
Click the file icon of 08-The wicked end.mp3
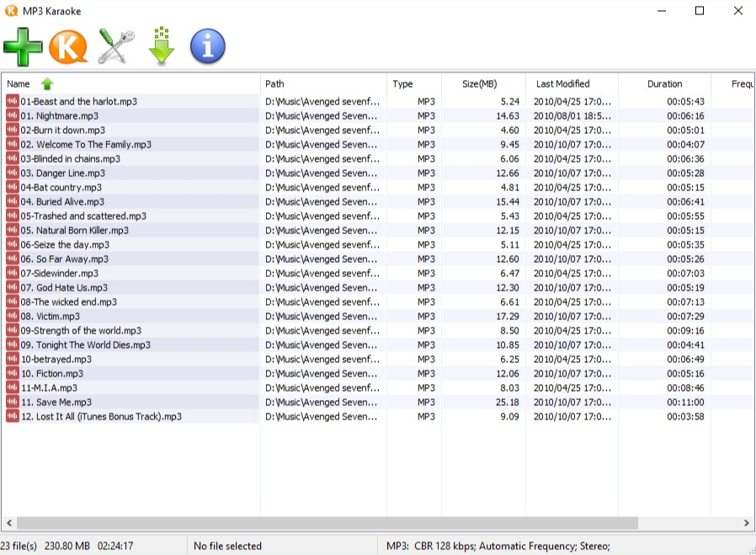12,302
